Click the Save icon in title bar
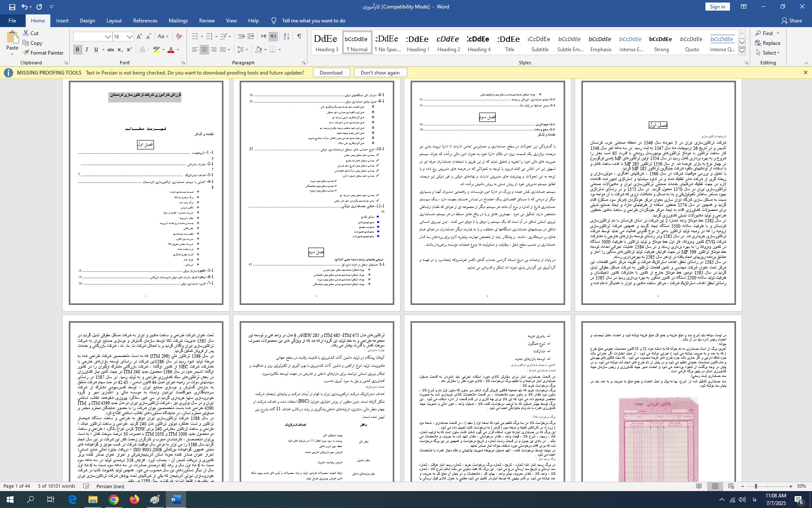 point(12,7)
